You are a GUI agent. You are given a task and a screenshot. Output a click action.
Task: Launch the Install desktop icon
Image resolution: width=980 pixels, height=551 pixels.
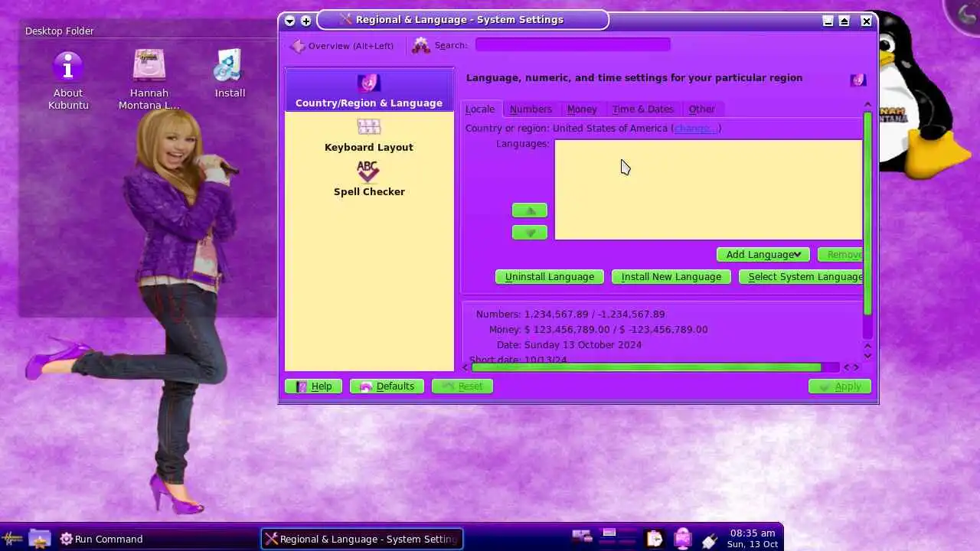tap(230, 74)
